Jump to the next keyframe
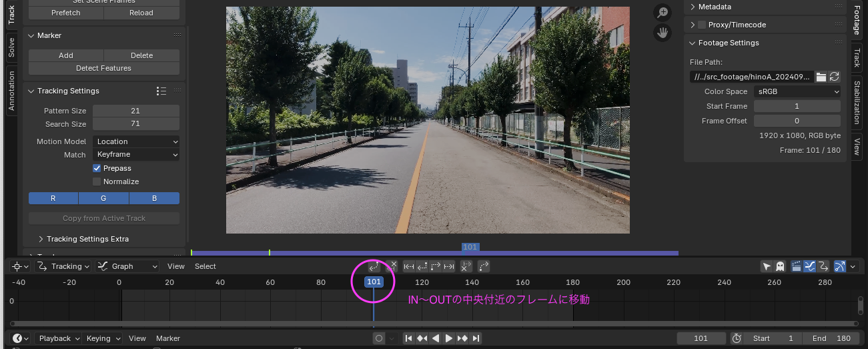The width and height of the screenshot is (868, 349). point(462,338)
